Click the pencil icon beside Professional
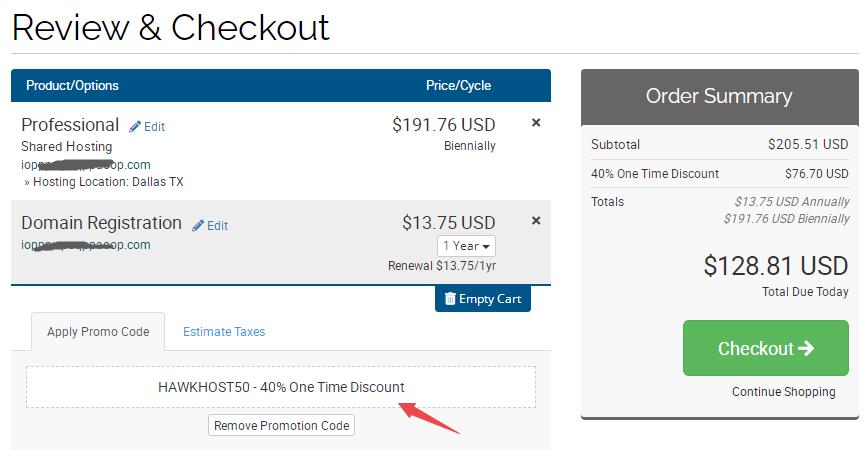This screenshot has height=450, width=868. pyautogui.click(x=136, y=127)
